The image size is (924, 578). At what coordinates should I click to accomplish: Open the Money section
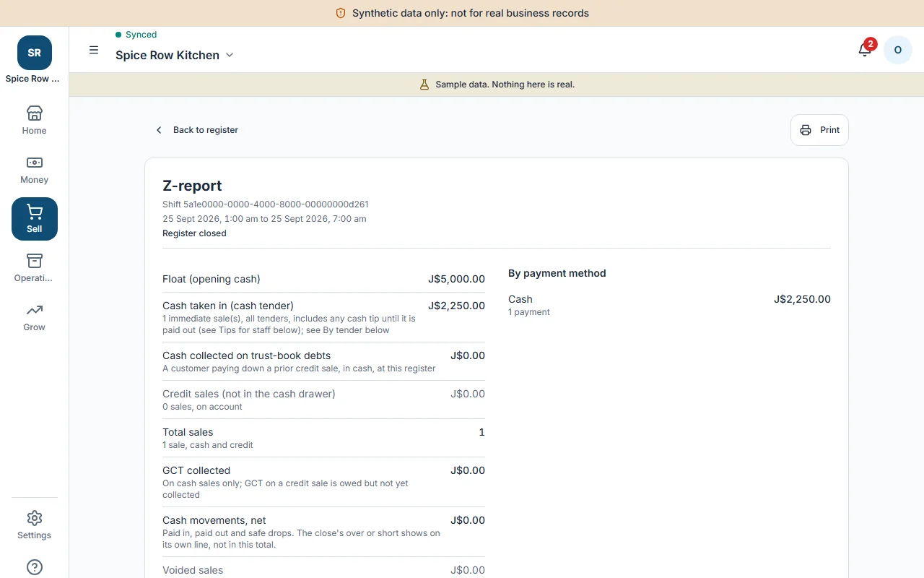pyautogui.click(x=34, y=170)
